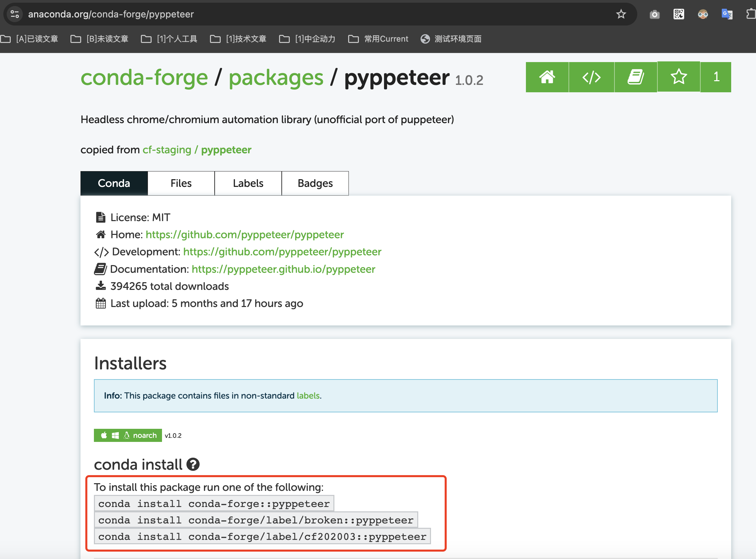Open the Development GitHub link

[x=282, y=252]
